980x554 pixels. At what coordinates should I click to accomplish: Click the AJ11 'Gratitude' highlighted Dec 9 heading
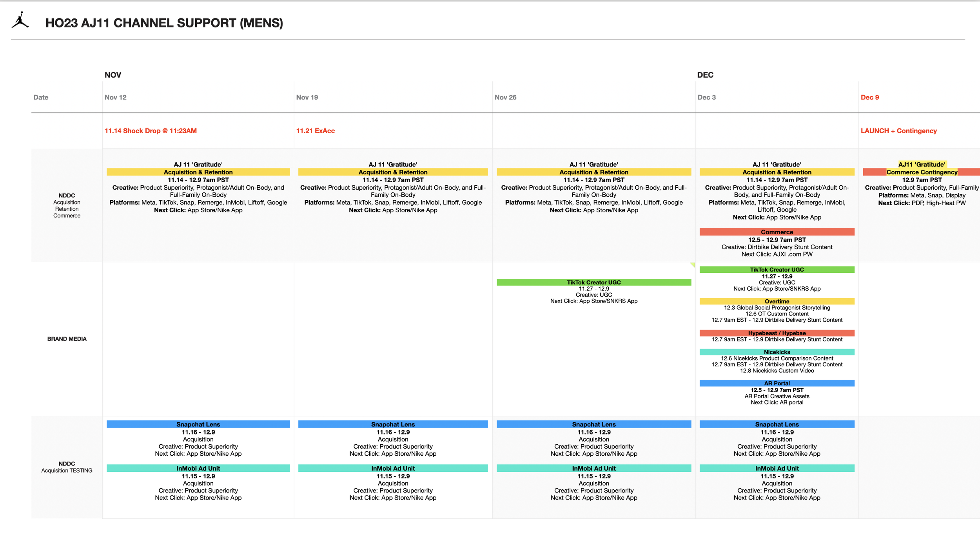922,165
